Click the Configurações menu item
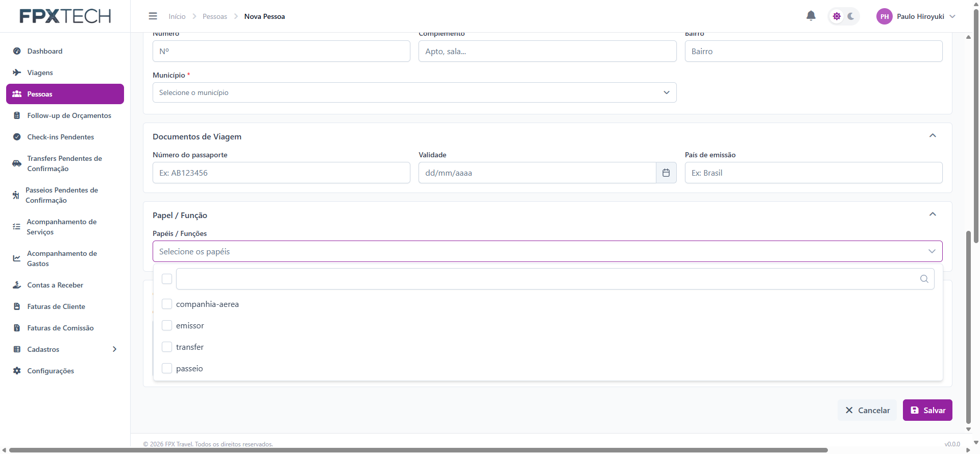This screenshot has width=980, height=454. tap(65, 371)
